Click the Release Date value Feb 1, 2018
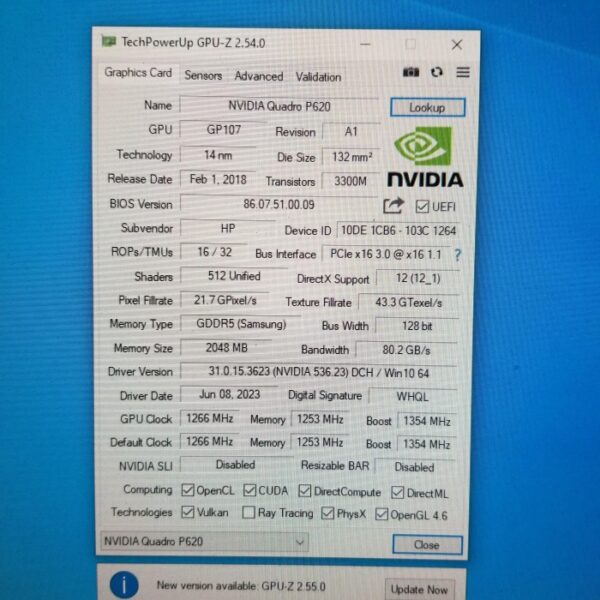This screenshot has height=600, width=600. coord(218,179)
